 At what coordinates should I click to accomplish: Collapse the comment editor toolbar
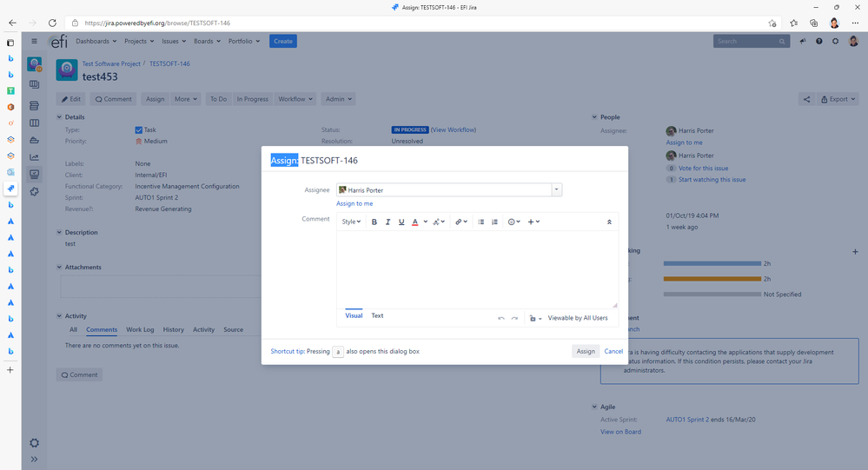[x=609, y=222]
